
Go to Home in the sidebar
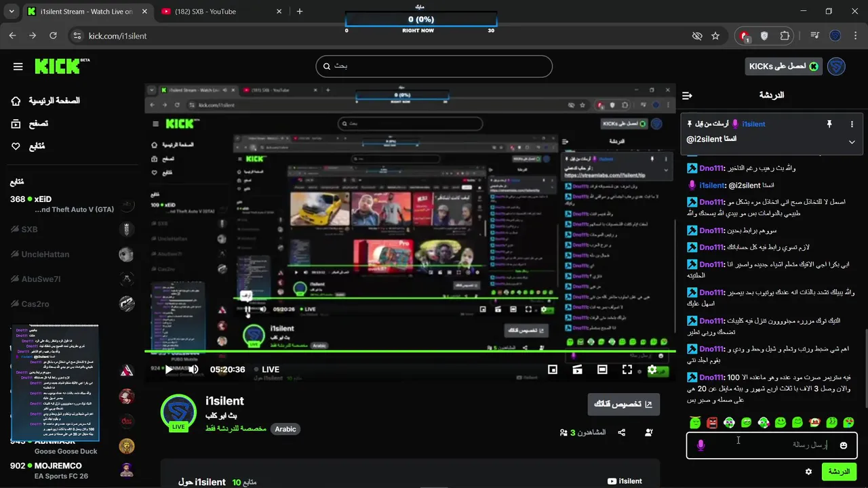(45, 101)
